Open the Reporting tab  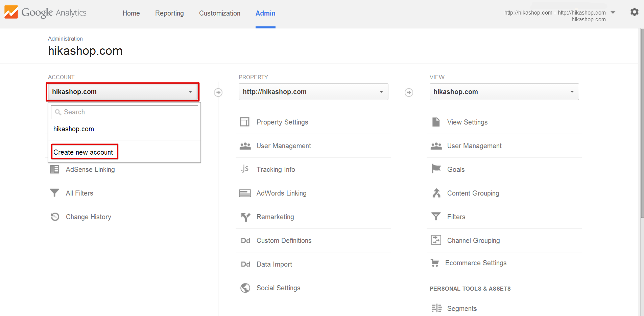pos(169,13)
